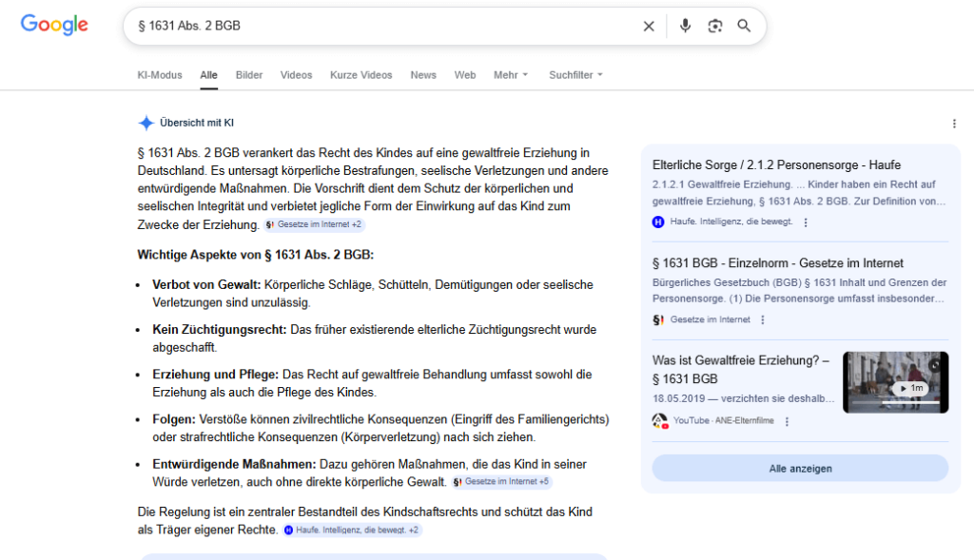Click the Alle anzeigen button
This screenshot has width=974, height=560.
799,469
